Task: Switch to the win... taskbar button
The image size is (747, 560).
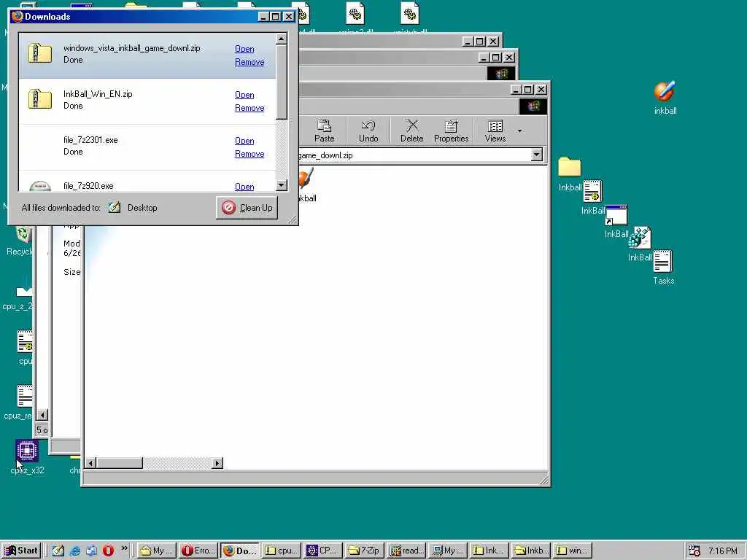Action: click(x=572, y=551)
